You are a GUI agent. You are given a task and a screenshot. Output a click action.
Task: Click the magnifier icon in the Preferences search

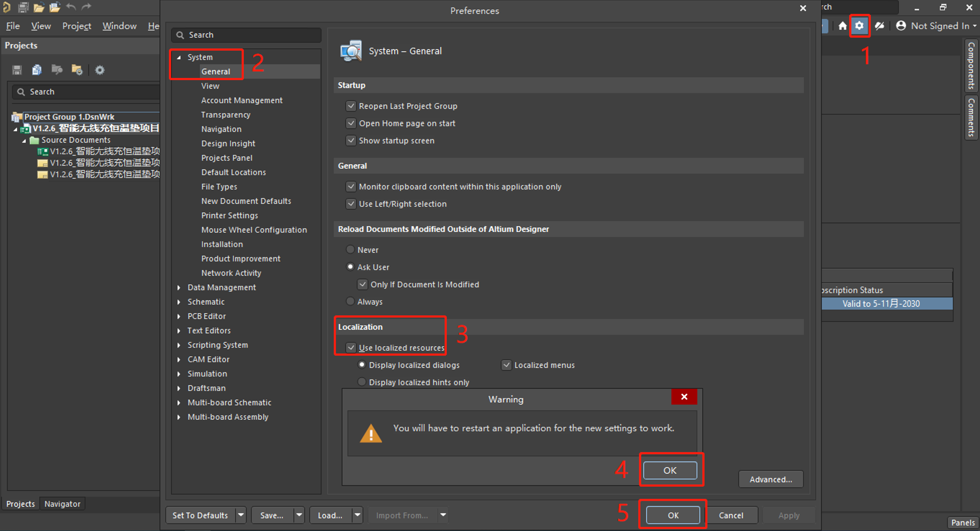pos(180,35)
